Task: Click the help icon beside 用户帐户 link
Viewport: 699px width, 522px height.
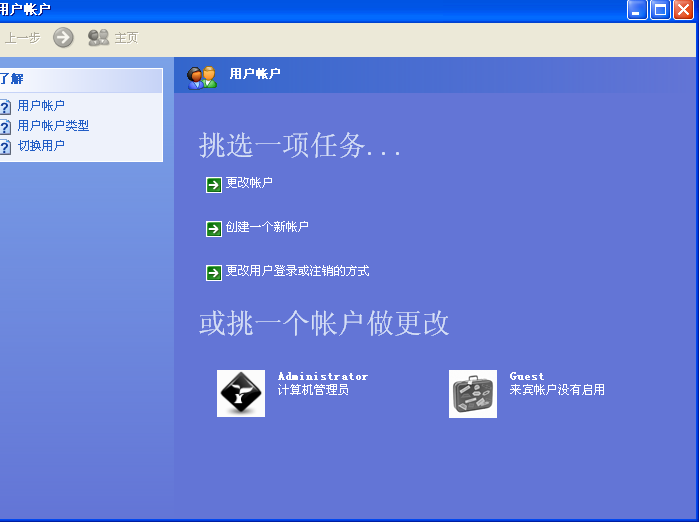Action: [5, 107]
